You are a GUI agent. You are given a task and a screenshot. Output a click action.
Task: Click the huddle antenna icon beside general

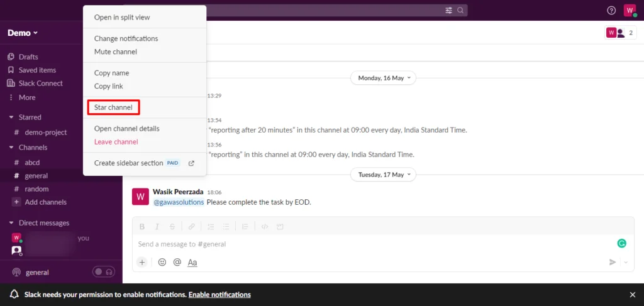tap(16, 272)
